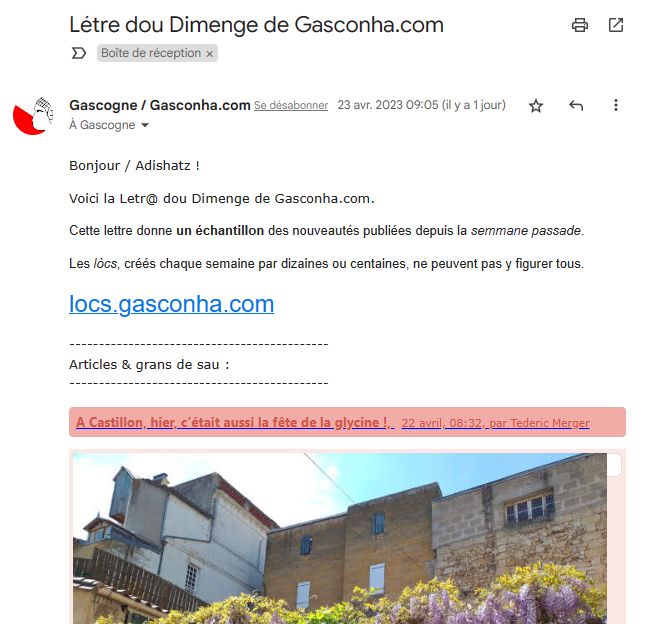Open the locs.gasconha.com link

172,304
